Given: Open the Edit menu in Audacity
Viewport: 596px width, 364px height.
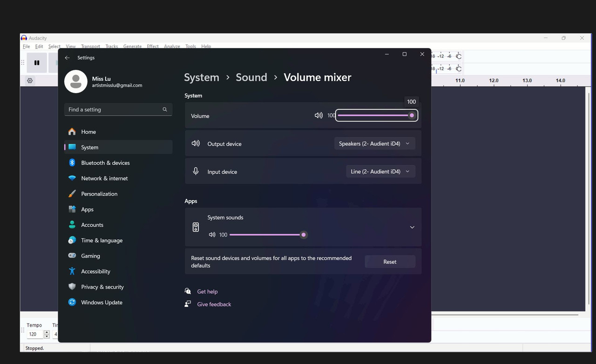Looking at the screenshot, I should pyautogui.click(x=39, y=47).
